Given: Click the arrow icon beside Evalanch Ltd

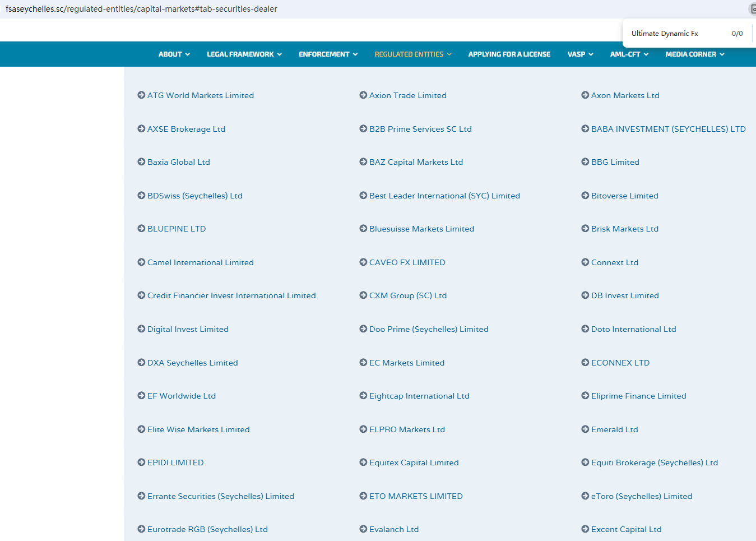Looking at the screenshot, I should 363,529.
